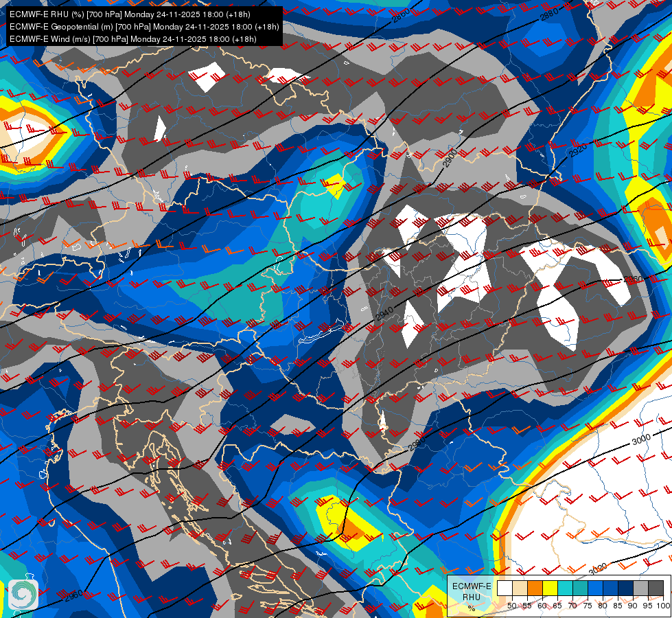Click the 2980 geopotential contour label
The image size is (672, 618).
[417, 444]
